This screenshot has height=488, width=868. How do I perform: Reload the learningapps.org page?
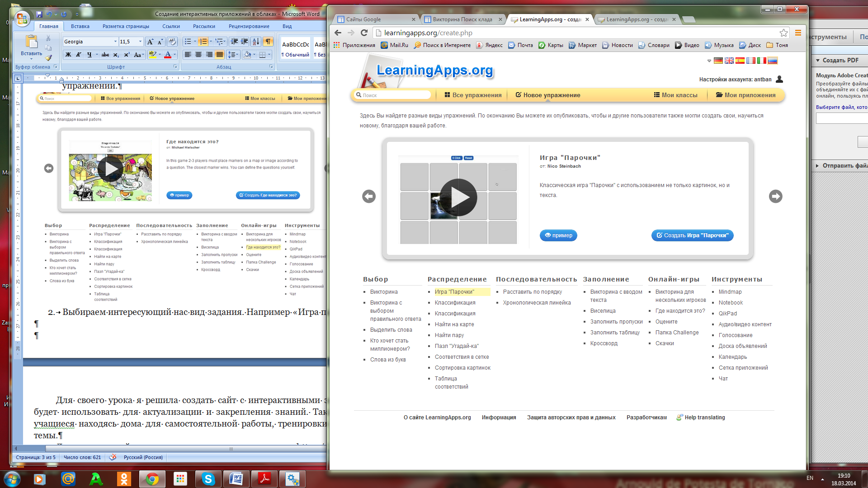[364, 33]
